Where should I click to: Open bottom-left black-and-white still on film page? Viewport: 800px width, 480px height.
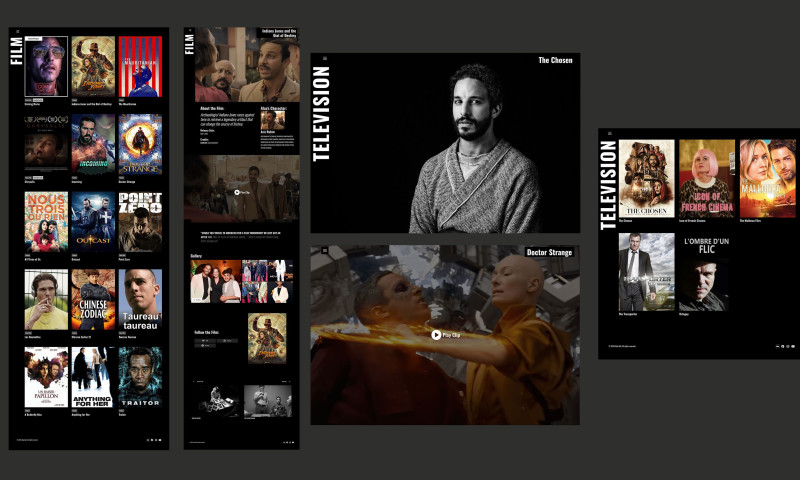(x=216, y=401)
